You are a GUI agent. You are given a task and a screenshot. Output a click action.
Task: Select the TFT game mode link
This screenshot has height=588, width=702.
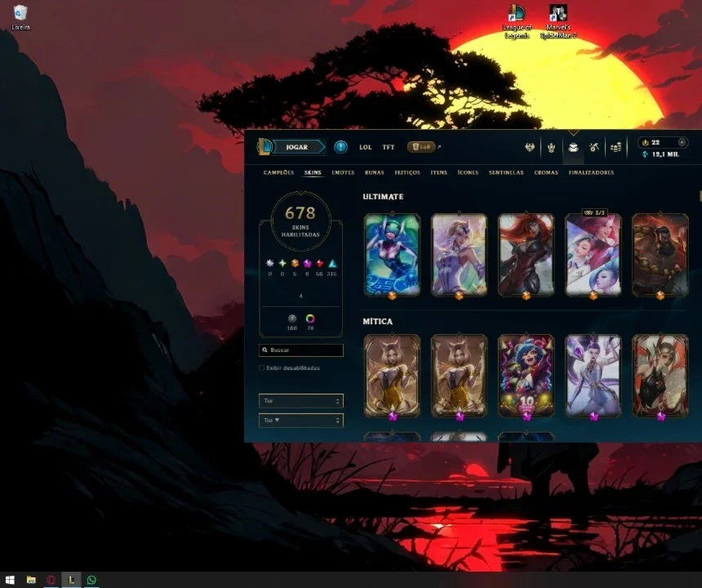389,147
